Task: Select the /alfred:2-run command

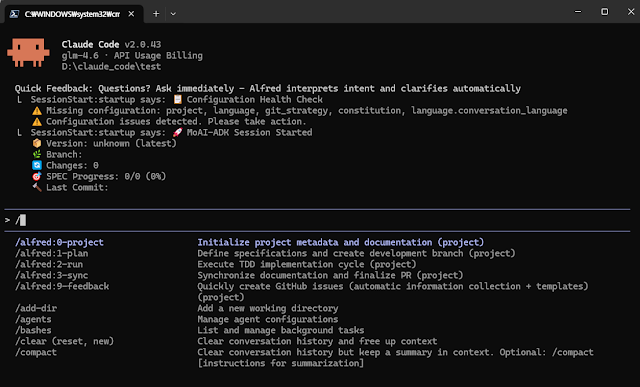Action: click(49, 264)
